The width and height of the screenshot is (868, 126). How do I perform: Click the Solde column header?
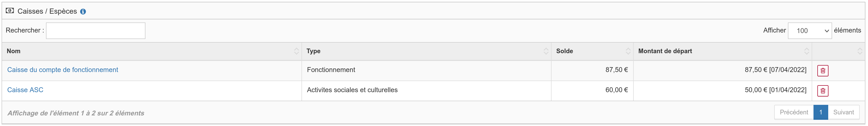[x=564, y=51]
